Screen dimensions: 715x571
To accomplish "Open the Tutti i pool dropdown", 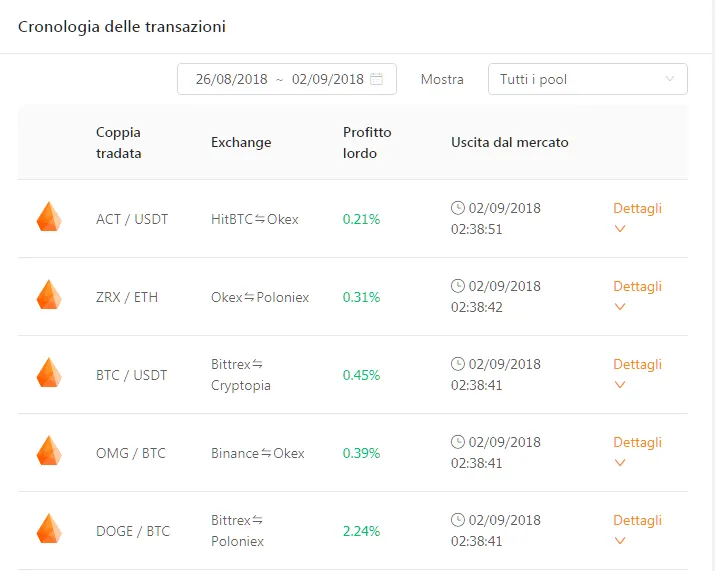I will pyautogui.click(x=588, y=79).
